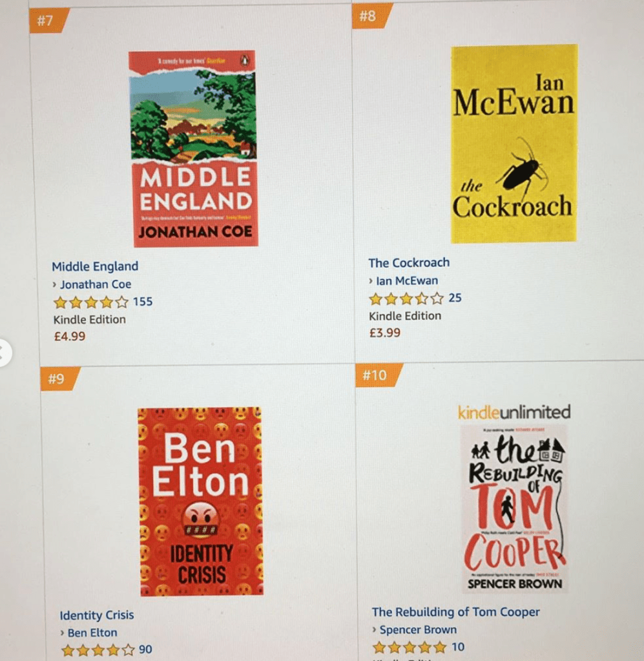This screenshot has height=661, width=644.
Task: Click the Middle England title link
Action: point(95,266)
